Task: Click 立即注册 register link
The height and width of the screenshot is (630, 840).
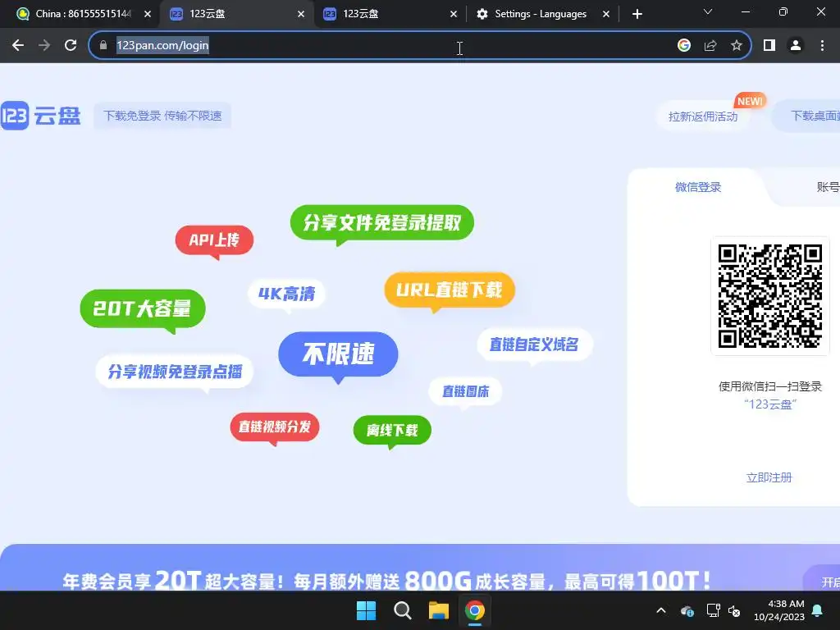Action: pyautogui.click(x=769, y=477)
